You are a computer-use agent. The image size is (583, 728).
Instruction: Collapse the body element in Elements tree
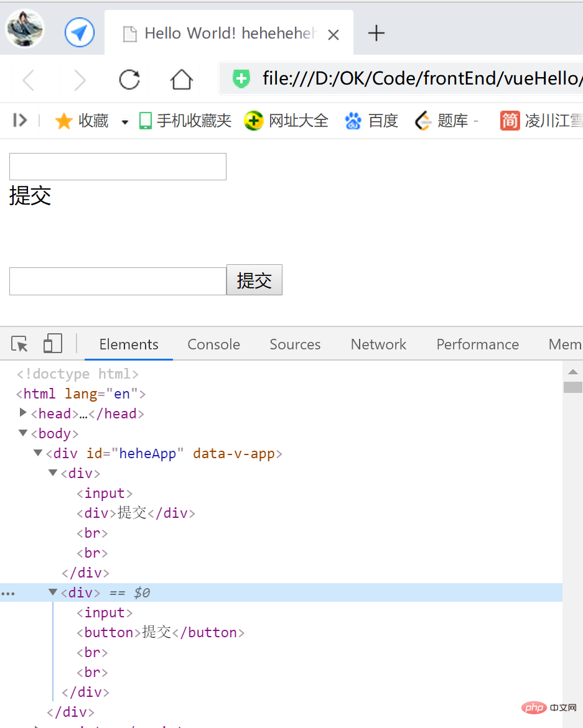(23, 433)
